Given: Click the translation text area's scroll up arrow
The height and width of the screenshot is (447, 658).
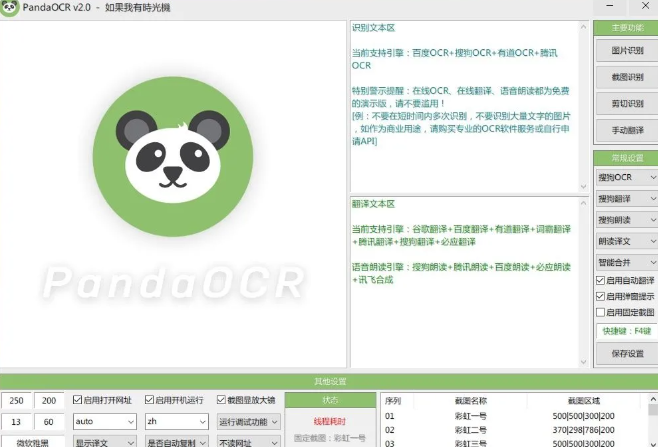Looking at the screenshot, I should (x=583, y=203).
